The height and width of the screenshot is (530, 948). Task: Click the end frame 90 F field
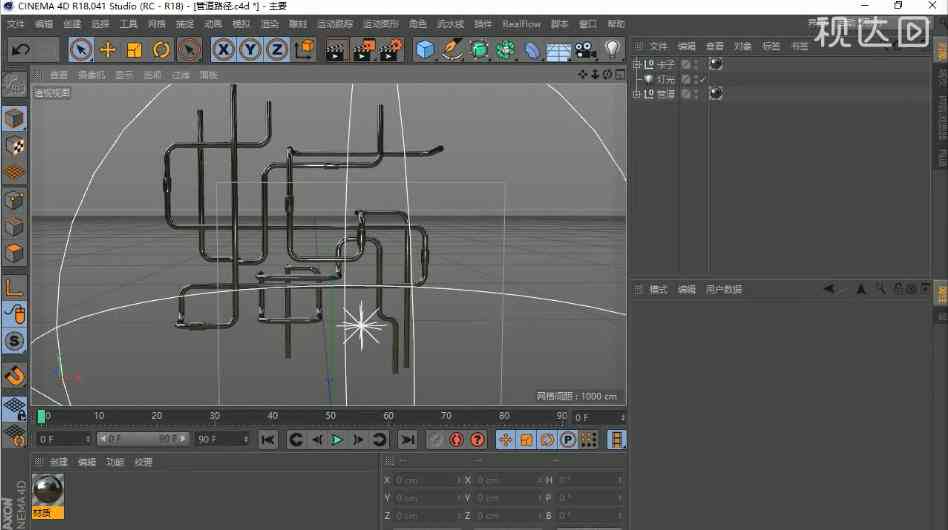(x=222, y=439)
